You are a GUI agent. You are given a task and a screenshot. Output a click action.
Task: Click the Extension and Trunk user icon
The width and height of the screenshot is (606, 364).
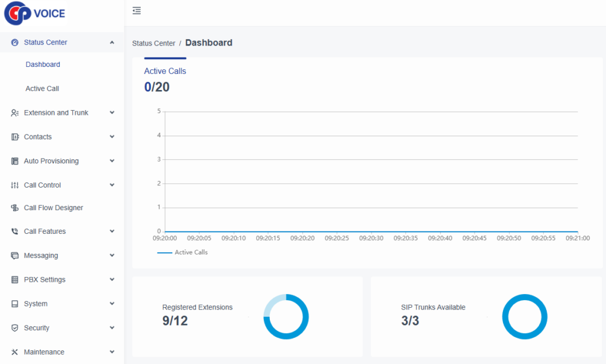click(x=15, y=113)
